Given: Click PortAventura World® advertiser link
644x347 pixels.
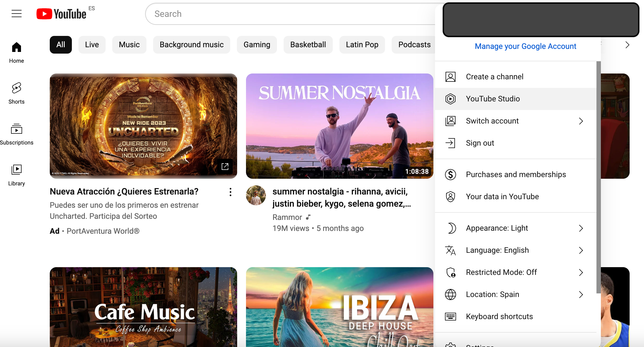Looking at the screenshot, I should pos(103,231).
